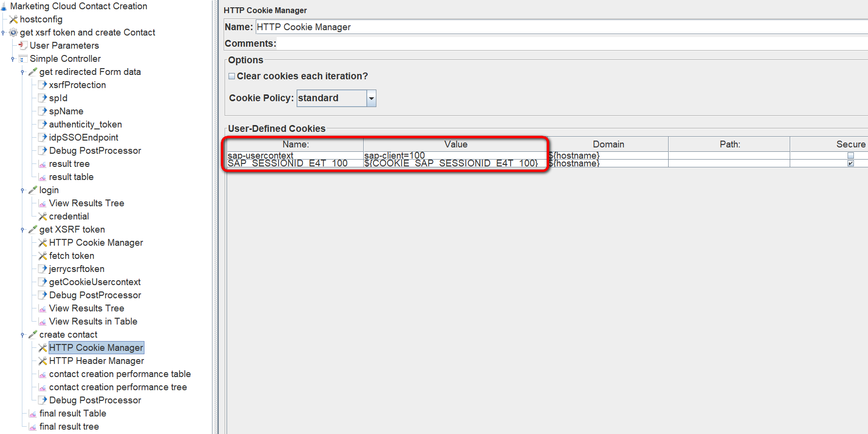Select View Results in Table item

point(93,322)
